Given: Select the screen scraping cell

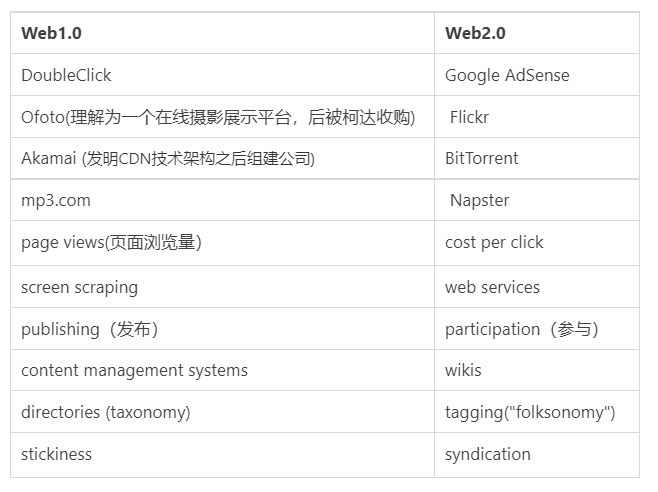Looking at the screenshot, I should [x=79, y=287].
